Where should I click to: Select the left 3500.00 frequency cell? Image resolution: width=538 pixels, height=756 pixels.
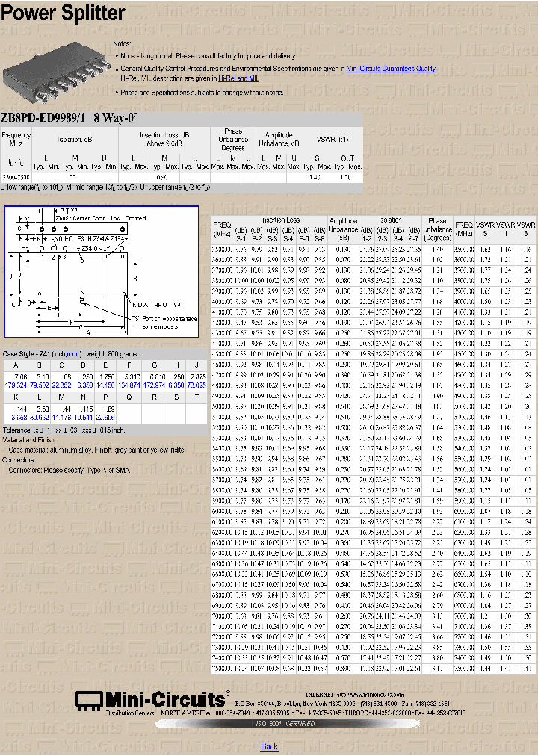coord(222,250)
